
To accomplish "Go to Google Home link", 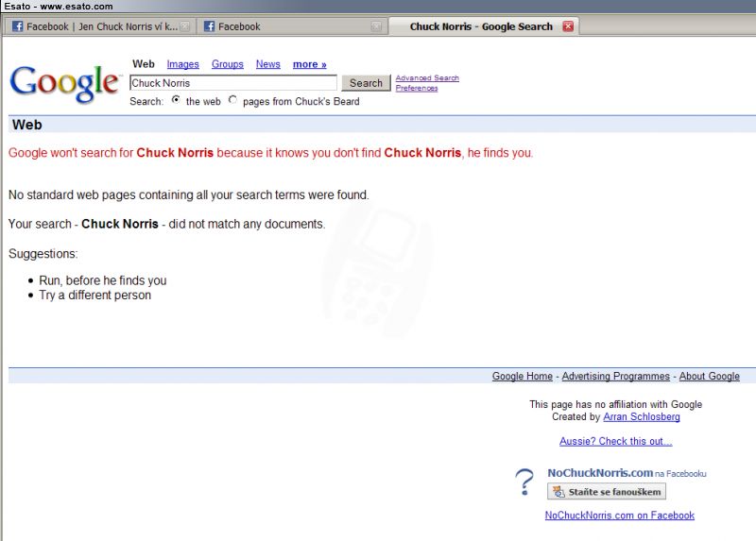I will pyautogui.click(x=523, y=376).
